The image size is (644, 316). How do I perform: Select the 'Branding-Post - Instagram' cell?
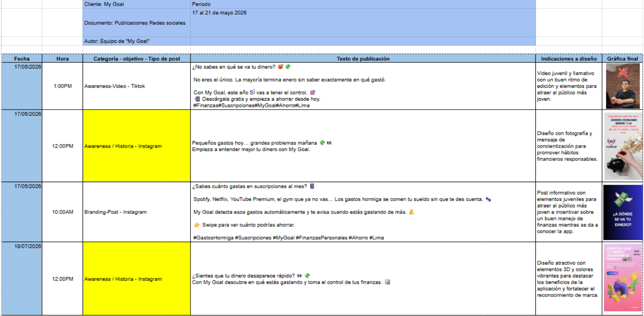[x=136, y=212]
